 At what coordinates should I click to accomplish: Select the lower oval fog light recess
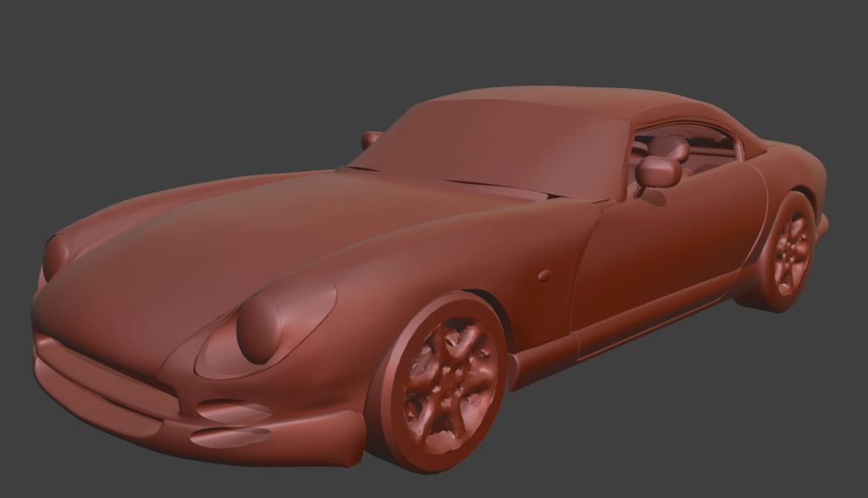pyautogui.click(x=230, y=437)
